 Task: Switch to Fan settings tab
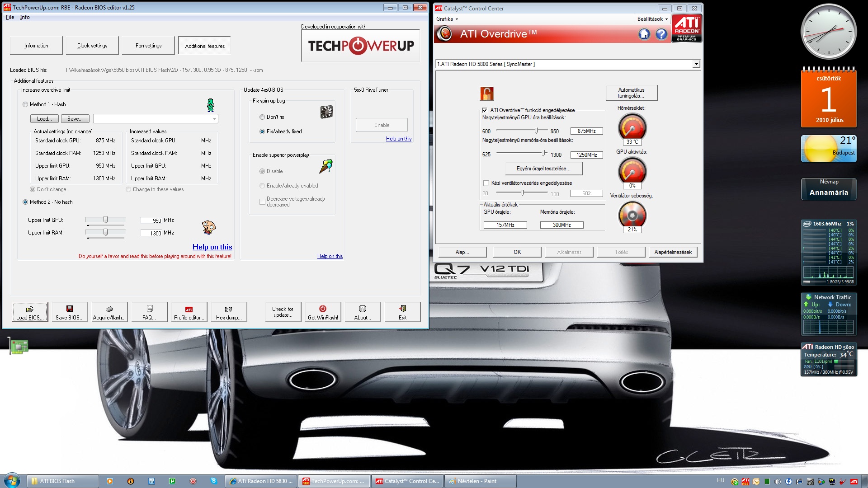pyautogui.click(x=148, y=46)
